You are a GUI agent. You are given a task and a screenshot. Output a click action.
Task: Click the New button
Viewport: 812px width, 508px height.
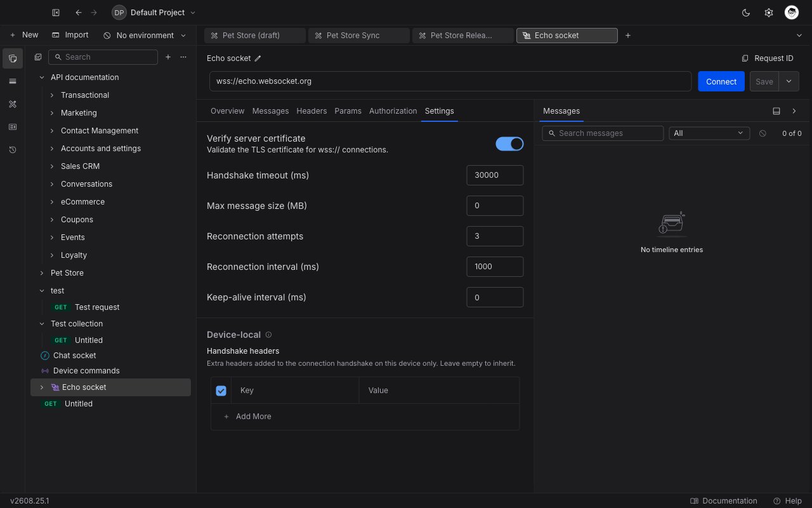[x=24, y=36]
